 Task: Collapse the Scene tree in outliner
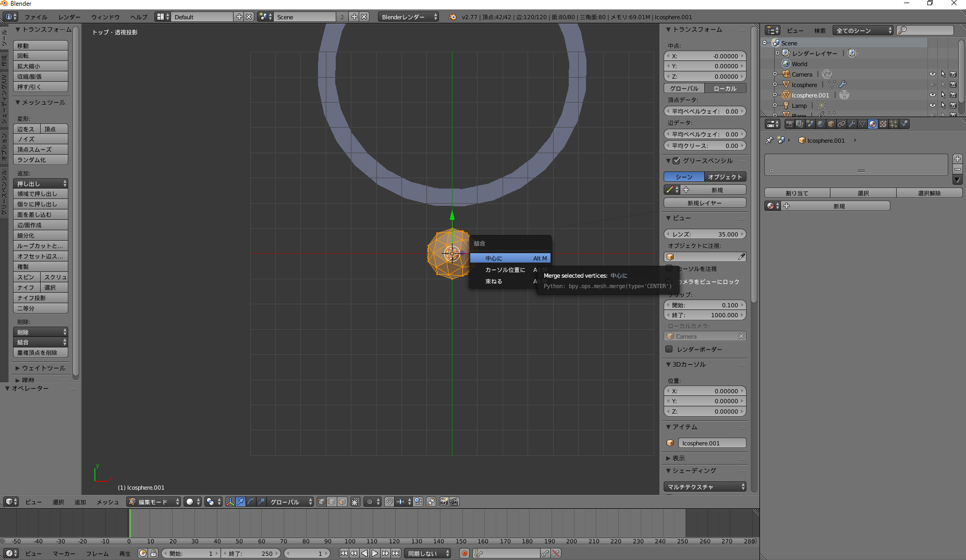coord(765,43)
